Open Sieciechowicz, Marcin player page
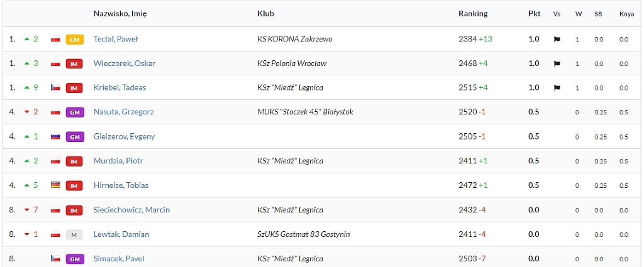This screenshot has height=267, width=644. pyautogui.click(x=131, y=210)
